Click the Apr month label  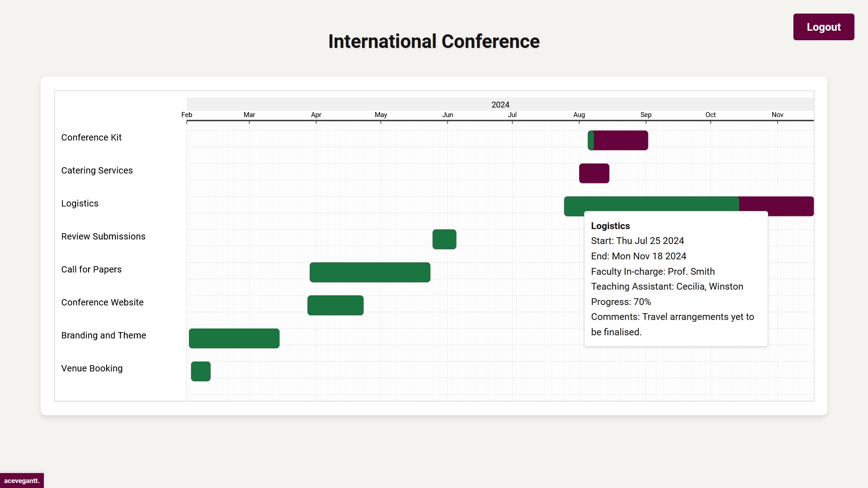point(316,115)
